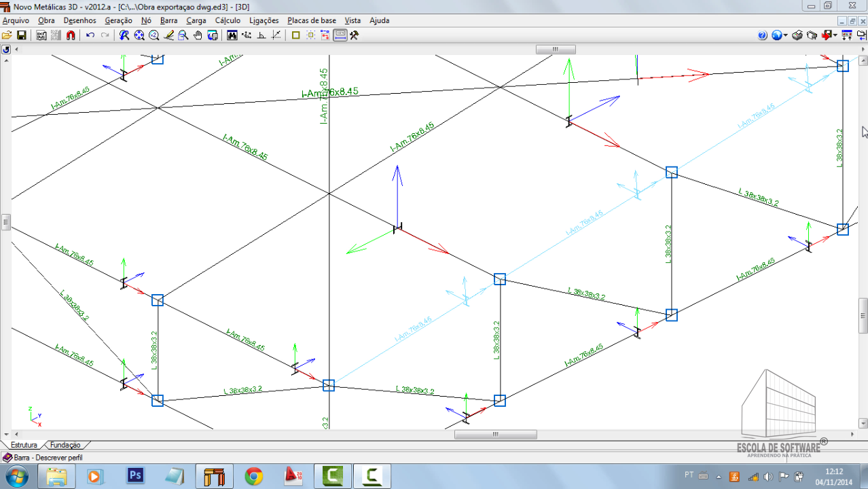Image resolution: width=868 pixels, height=489 pixels.
Task: Toggle the highlighted dimension display button
Action: pos(340,35)
